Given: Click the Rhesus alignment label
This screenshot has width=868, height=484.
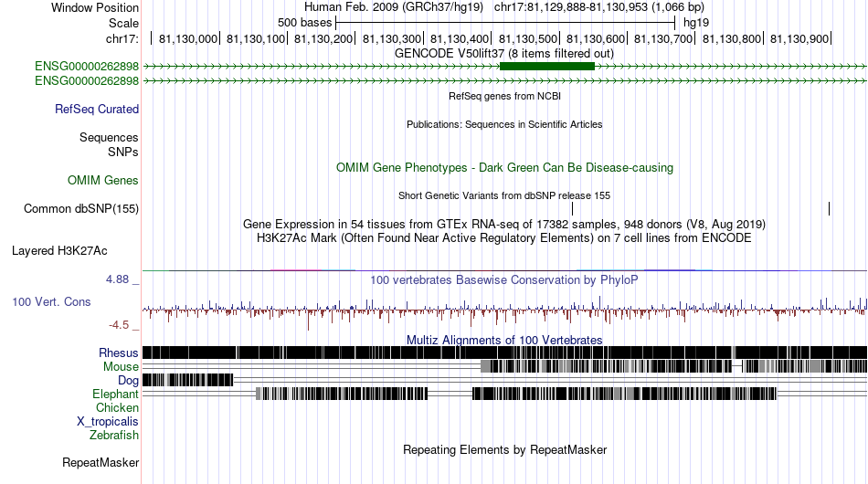Looking at the screenshot, I should [119, 352].
